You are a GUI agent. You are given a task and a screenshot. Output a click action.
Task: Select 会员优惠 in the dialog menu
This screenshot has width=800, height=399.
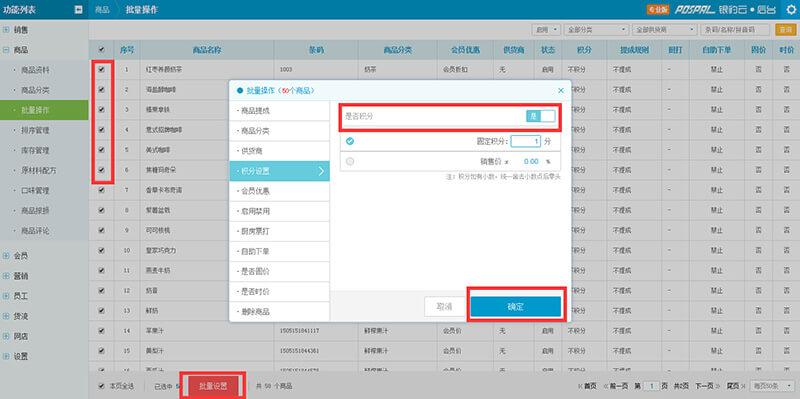280,191
